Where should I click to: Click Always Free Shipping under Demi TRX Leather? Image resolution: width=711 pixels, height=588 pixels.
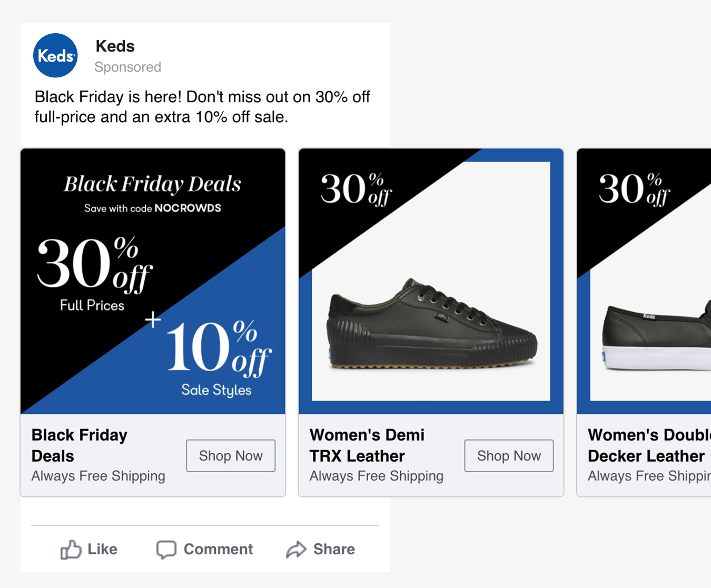coord(376,476)
